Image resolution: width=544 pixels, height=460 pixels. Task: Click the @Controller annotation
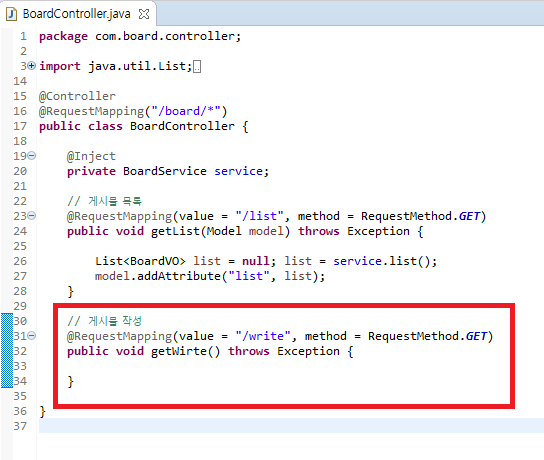[x=77, y=96]
